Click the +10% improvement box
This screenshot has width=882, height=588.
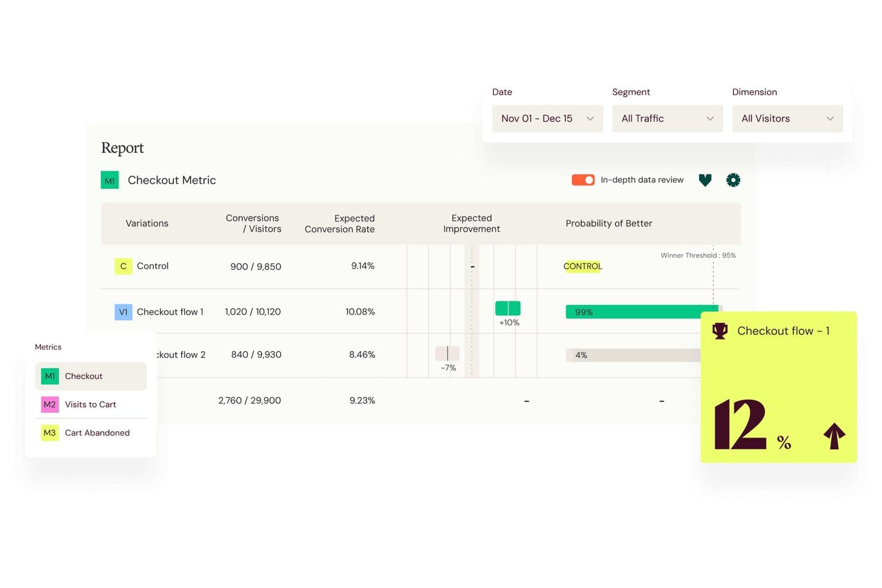[x=508, y=308]
